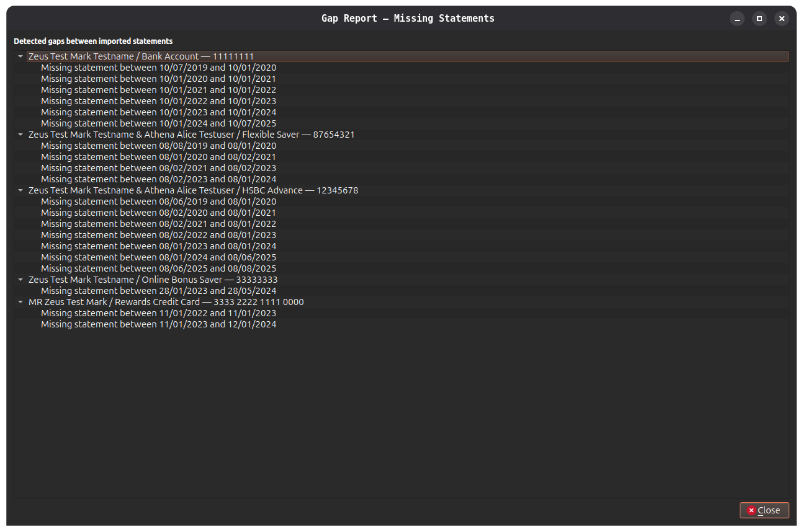Screen dimensions: 803x532
Task: Select the Online Bonus Saver — 33333333 row
Action: 408,280
